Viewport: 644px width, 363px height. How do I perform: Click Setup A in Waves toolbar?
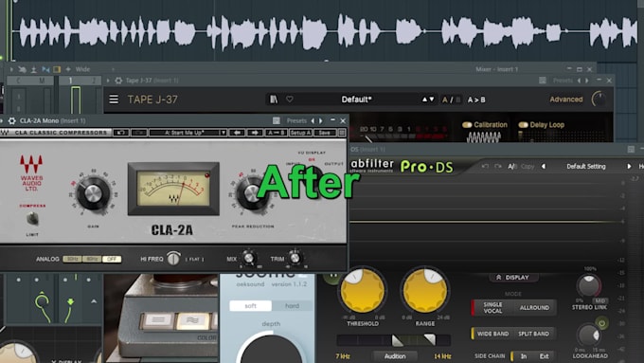pyautogui.click(x=300, y=133)
